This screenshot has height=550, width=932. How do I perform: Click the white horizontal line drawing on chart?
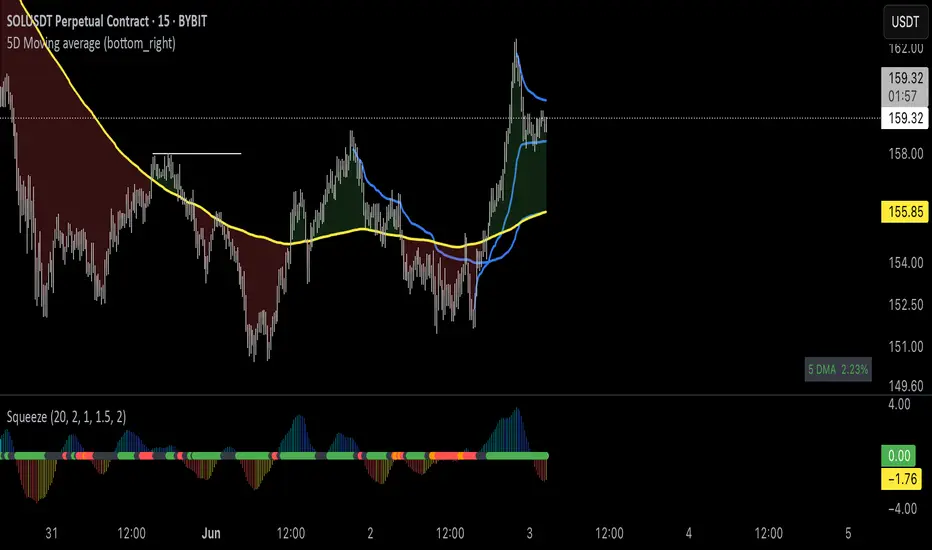tap(197, 153)
